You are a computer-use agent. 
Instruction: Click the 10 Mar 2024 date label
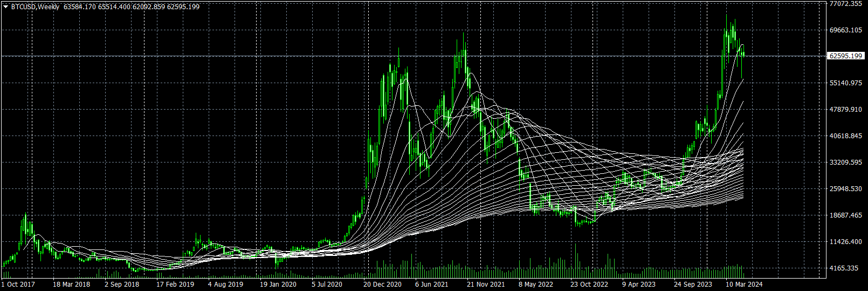(744, 285)
